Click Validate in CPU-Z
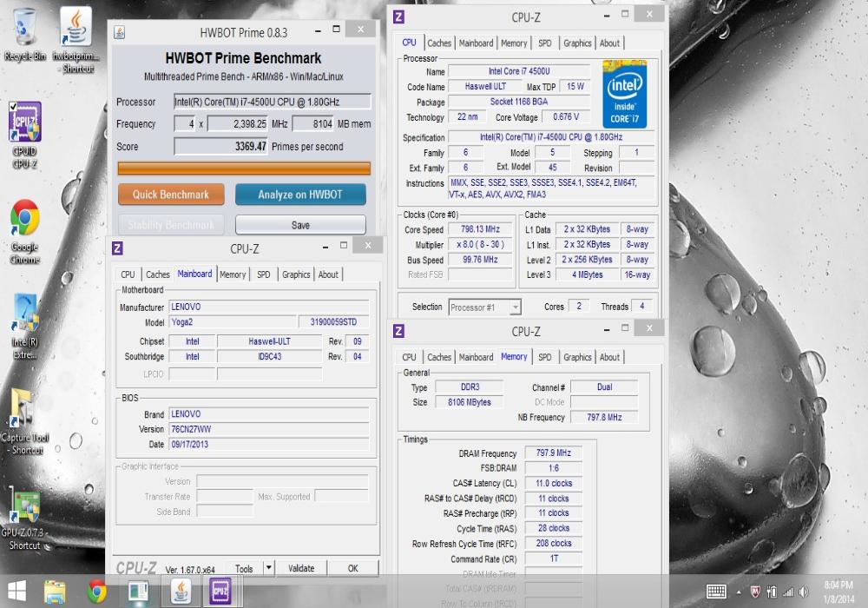 point(301,568)
